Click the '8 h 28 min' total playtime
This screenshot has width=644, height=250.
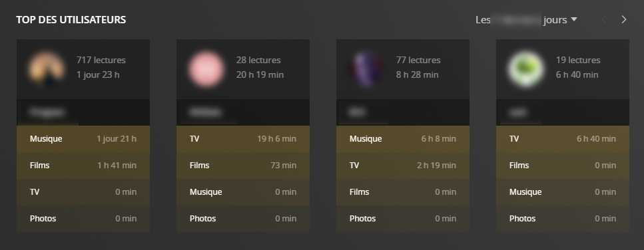point(418,74)
